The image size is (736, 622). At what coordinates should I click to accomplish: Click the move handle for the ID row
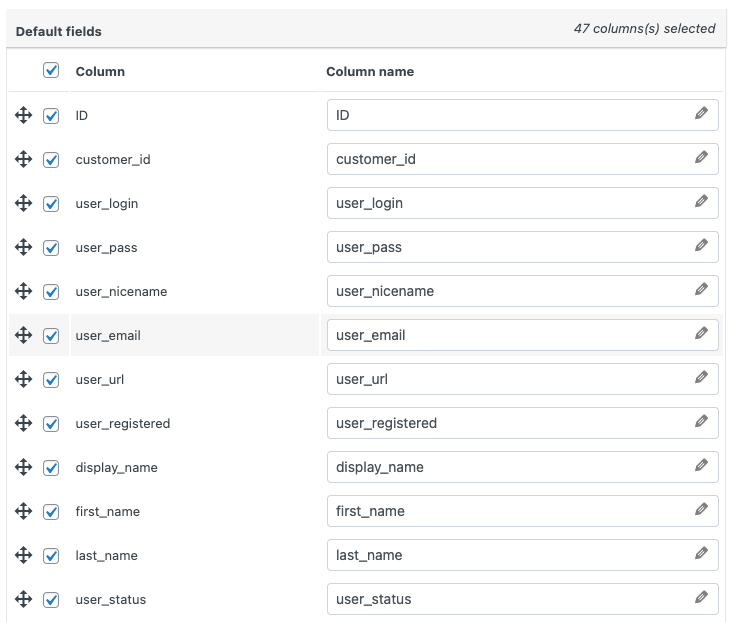tap(23, 115)
